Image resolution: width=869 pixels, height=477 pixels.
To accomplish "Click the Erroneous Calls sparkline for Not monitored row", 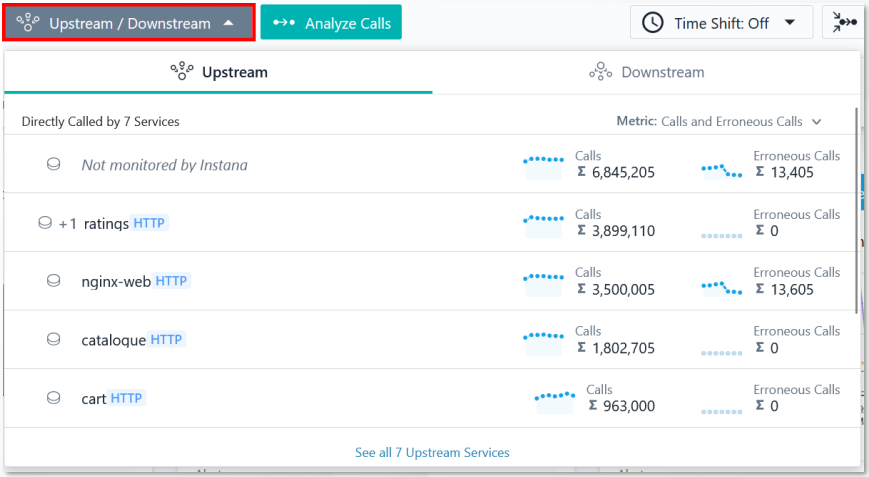I will (x=721, y=170).
